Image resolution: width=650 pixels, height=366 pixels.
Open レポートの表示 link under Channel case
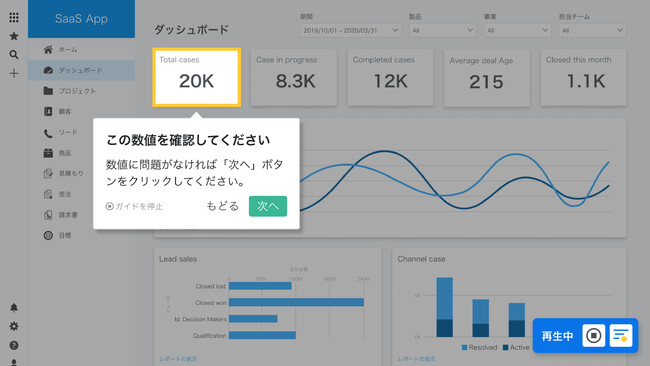pos(417,359)
